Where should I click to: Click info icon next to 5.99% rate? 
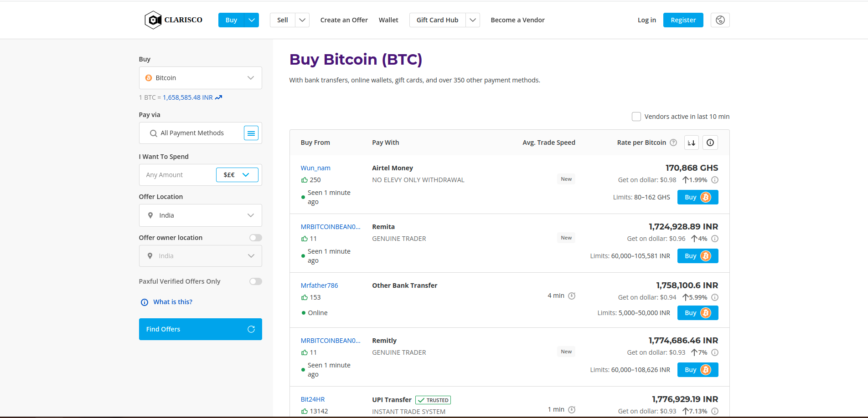point(715,297)
